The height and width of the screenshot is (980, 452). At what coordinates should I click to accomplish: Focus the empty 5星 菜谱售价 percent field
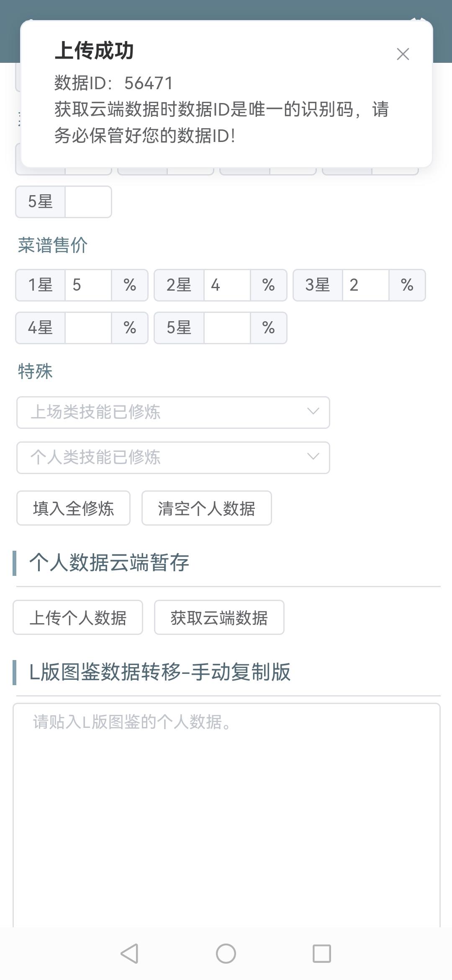[227, 328]
